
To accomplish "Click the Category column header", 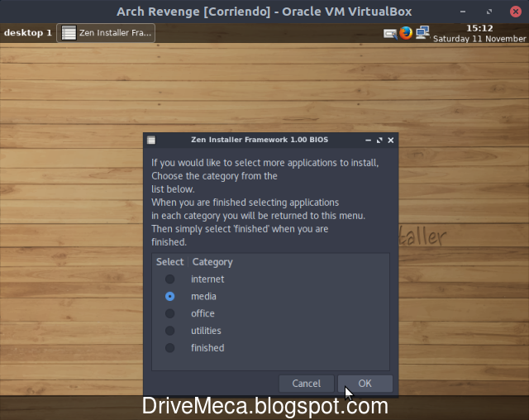I will pos(212,262).
